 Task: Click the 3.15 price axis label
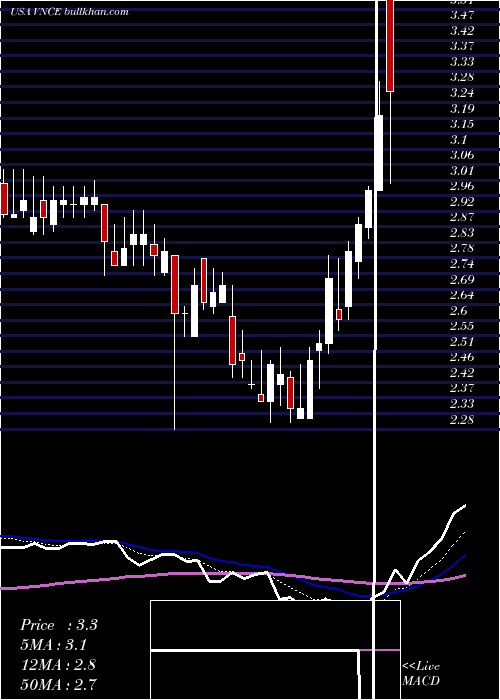[462, 125]
